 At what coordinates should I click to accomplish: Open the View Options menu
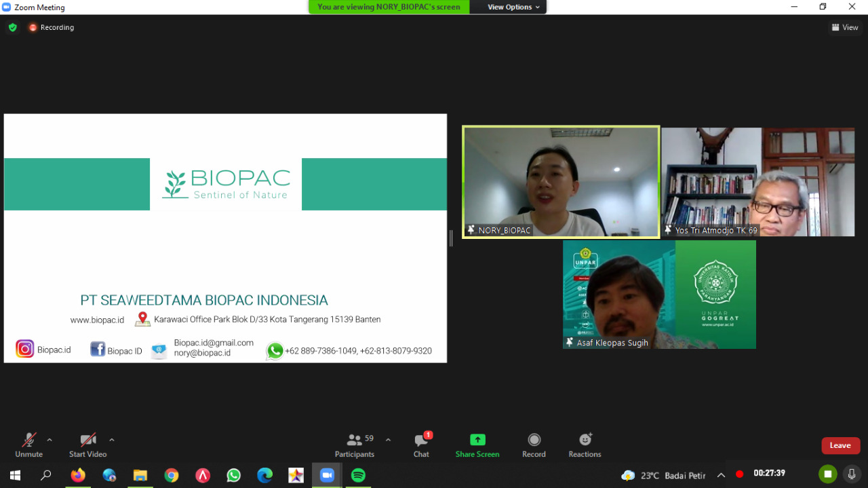click(513, 7)
